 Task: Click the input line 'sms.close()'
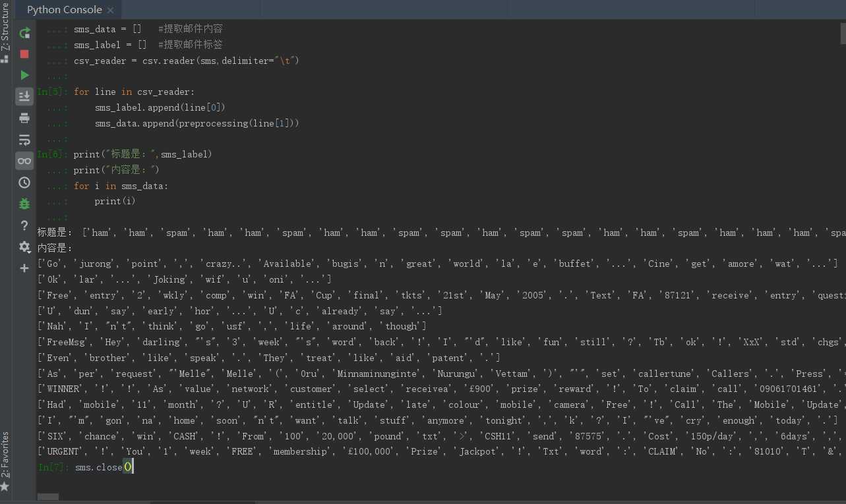(104, 467)
